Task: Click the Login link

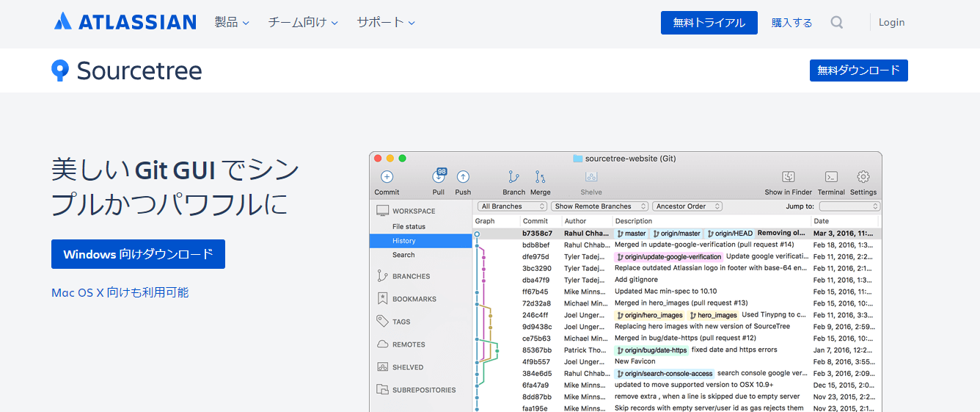Action: click(891, 22)
